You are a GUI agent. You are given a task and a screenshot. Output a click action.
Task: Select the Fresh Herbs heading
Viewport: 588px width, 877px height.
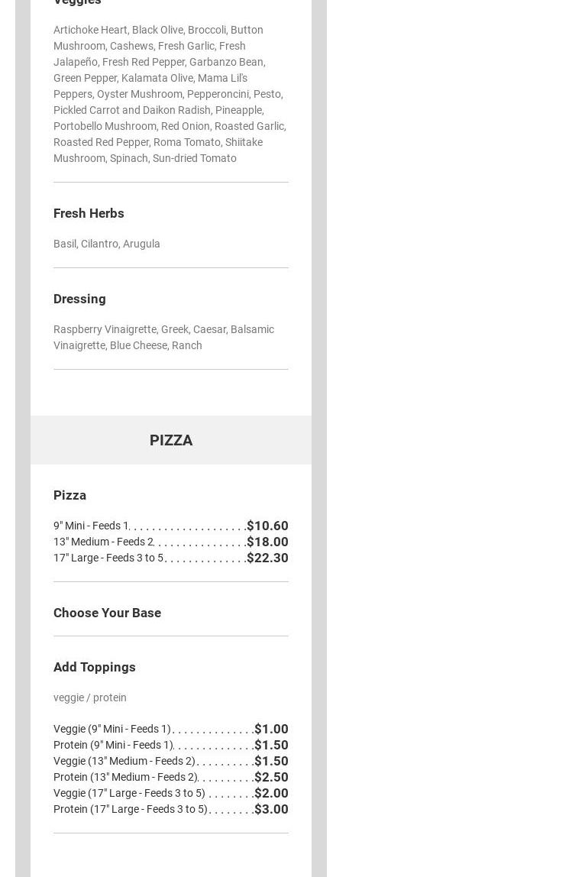coord(89,213)
